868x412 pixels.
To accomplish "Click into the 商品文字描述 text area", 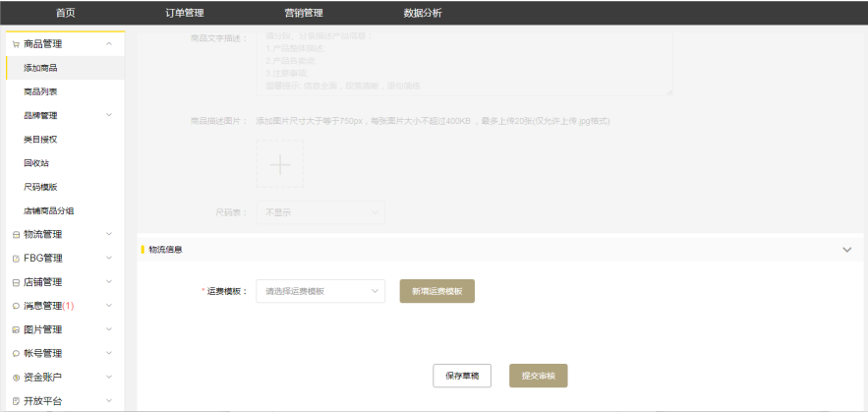I will tap(464, 63).
